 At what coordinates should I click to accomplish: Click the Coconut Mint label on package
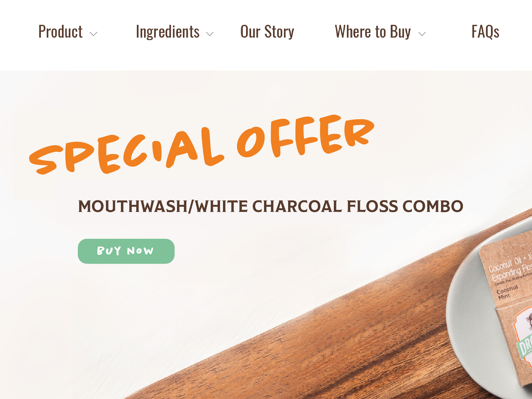click(507, 293)
